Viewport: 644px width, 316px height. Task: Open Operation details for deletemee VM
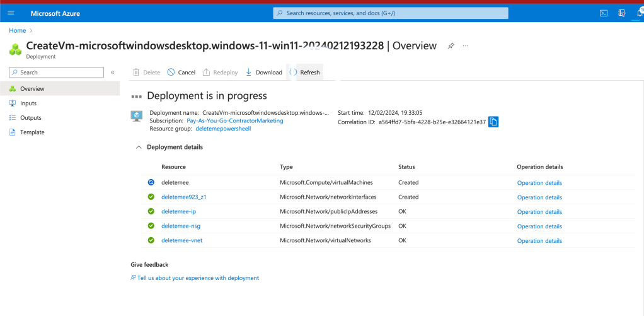point(539,183)
